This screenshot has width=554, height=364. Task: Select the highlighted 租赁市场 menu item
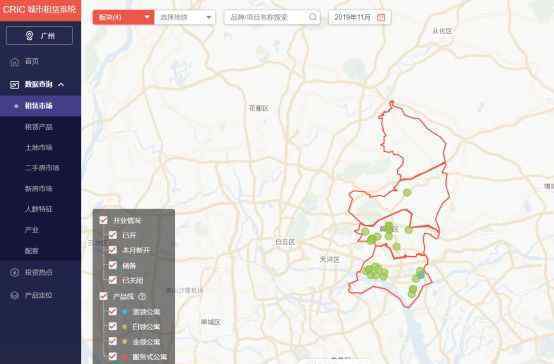point(40,106)
